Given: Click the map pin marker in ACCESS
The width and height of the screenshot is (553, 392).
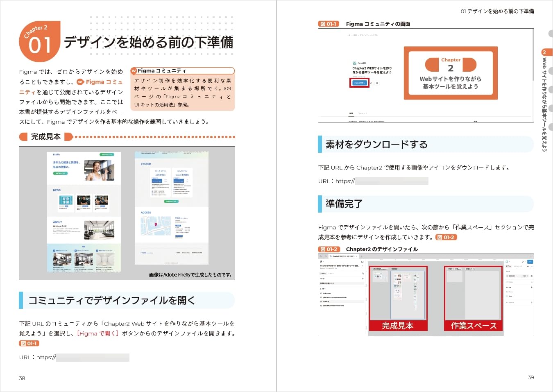Looking at the screenshot, I should [156, 224].
